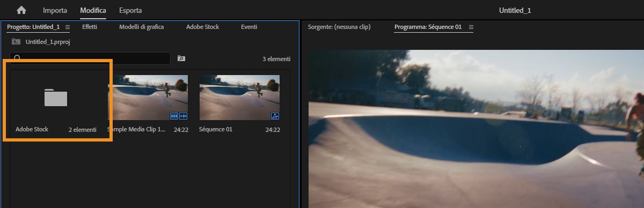Viewport: 644px width, 208px height.
Task: Click the '3 elementi' count text
Action: click(x=276, y=59)
